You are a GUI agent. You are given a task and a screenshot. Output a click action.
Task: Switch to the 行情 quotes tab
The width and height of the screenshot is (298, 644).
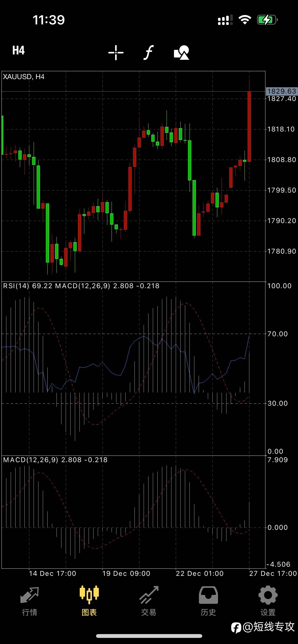[x=30, y=601]
